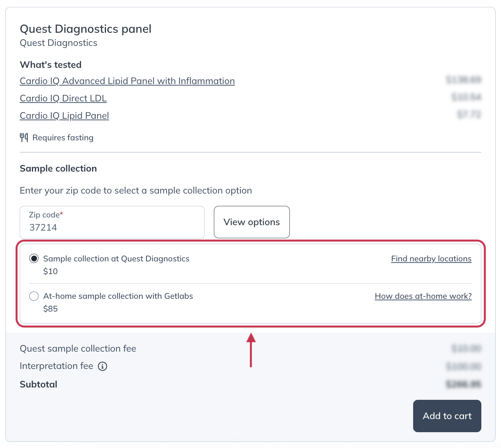
Task: Click the How does at-home work link
Action: click(x=423, y=296)
